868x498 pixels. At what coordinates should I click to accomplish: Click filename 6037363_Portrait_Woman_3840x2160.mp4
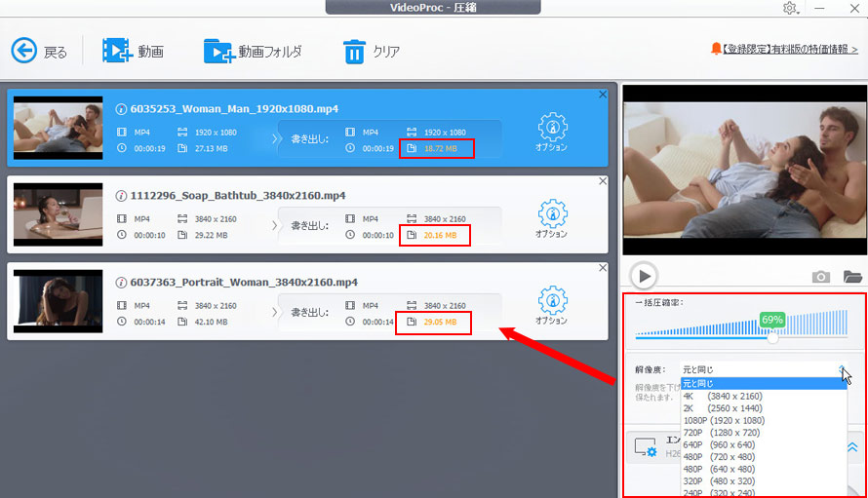pyautogui.click(x=244, y=283)
